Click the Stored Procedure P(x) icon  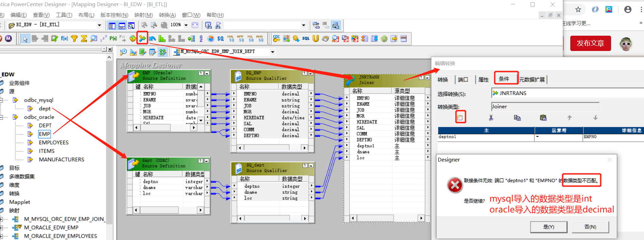[x=113, y=38]
